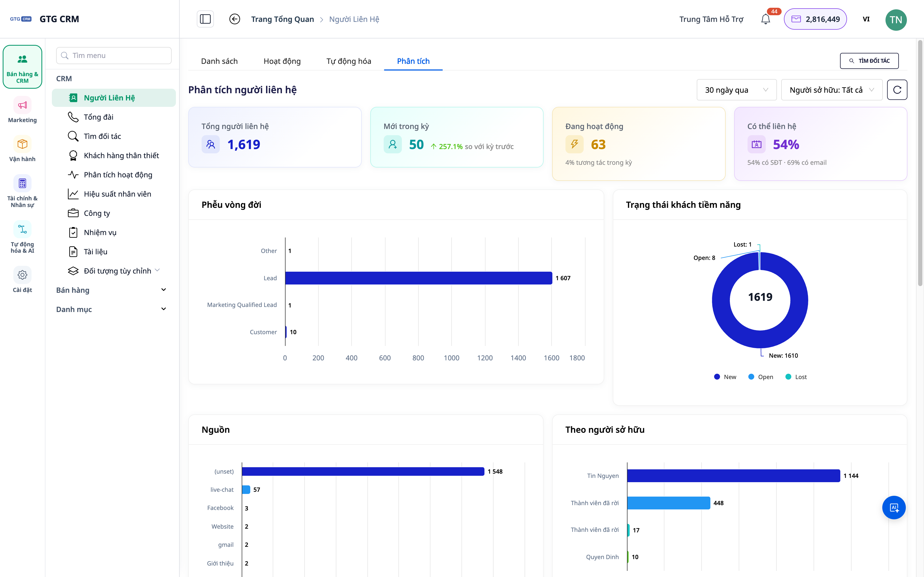924x577 pixels.
Task: Open the Người sở hữu filter dropdown
Action: [x=831, y=90]
